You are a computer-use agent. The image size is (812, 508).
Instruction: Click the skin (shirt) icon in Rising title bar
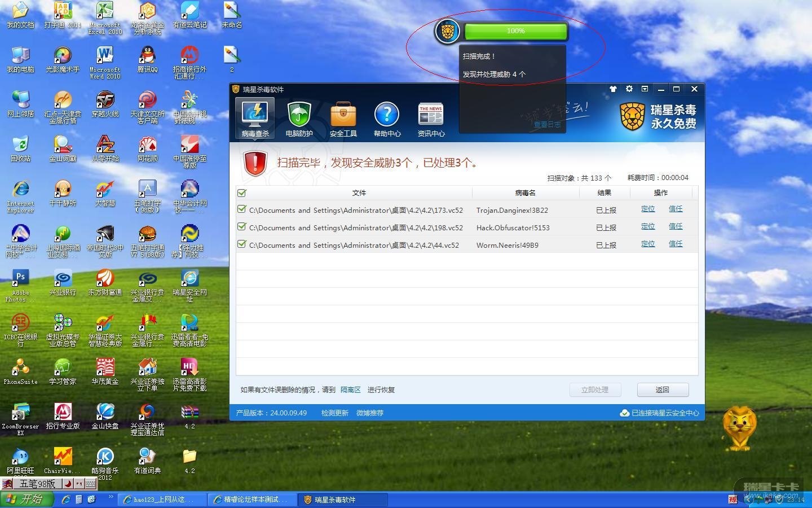point(613,89)
